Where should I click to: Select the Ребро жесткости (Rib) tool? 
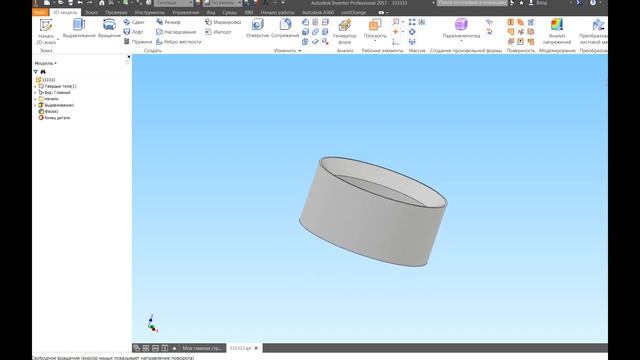point(179,42)
